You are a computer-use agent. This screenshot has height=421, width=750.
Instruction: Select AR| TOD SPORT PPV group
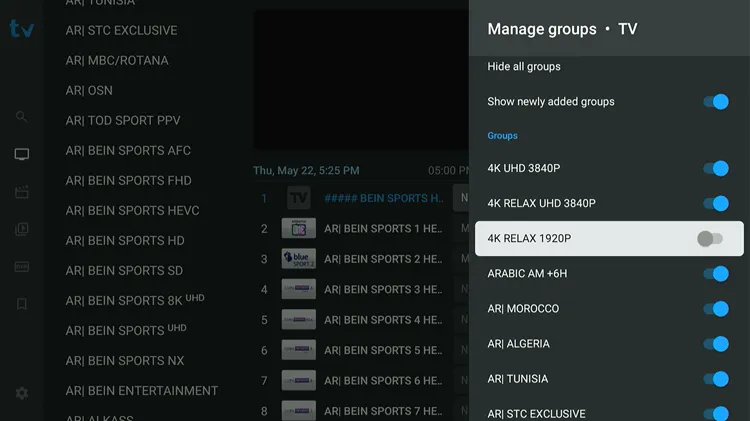pos(123,121)
